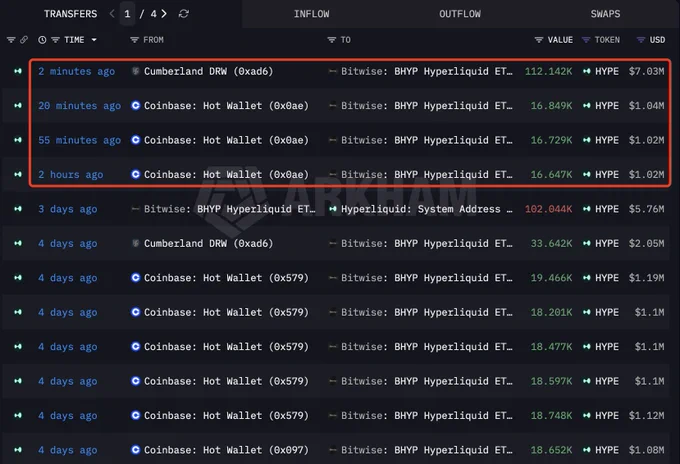Viewport: 680px width, 464px height.
Task: Go to next transfers page arrow
Action: pos(164,14)
